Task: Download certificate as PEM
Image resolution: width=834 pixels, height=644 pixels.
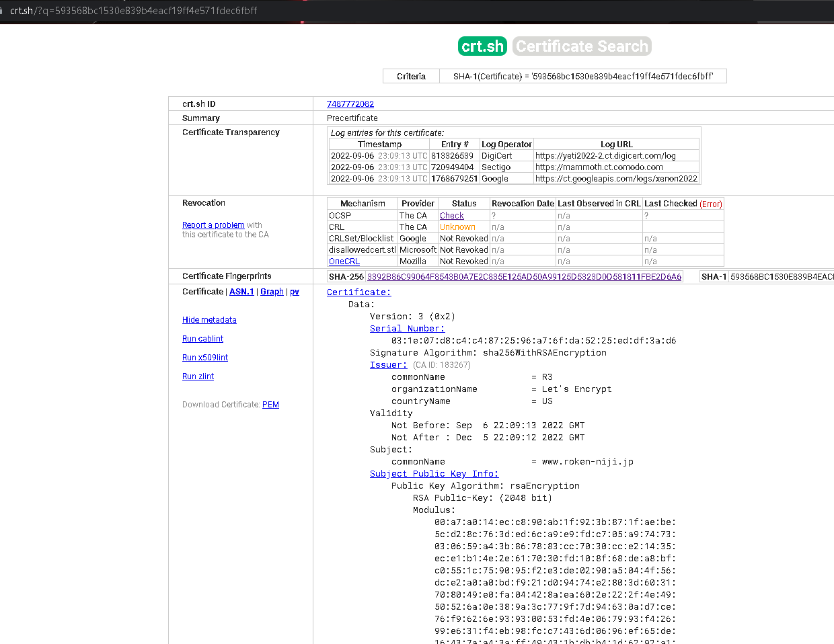Action: (270, 405)
